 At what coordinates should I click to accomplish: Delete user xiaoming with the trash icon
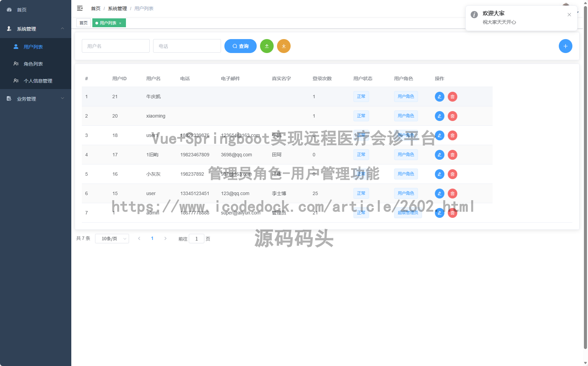tap(452, 116)
